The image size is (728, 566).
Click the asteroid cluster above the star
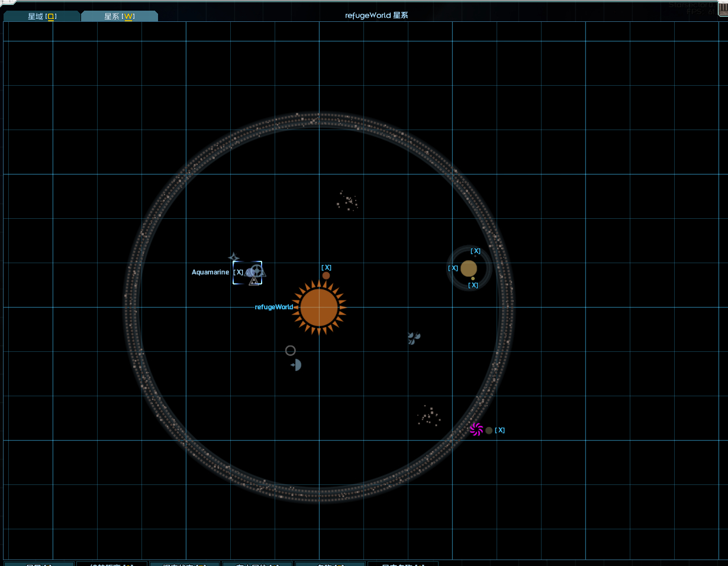pos(347,202)
